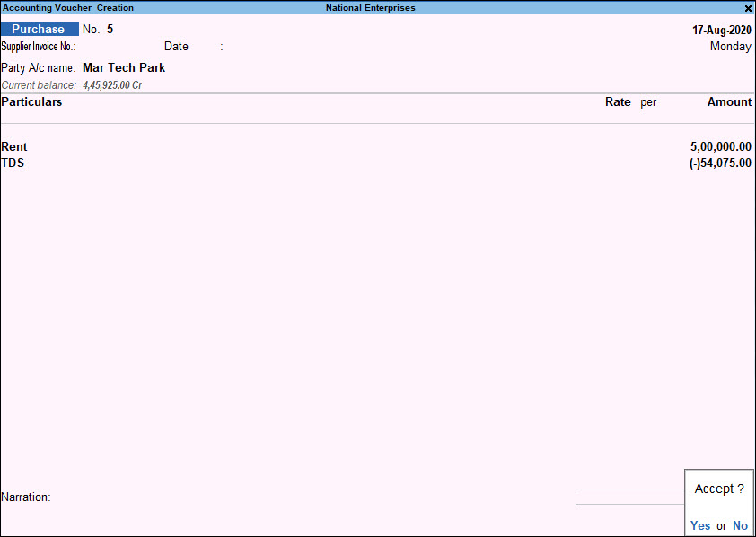
Task: Click Yes to accept the voucher
Action: click(700, 525)
